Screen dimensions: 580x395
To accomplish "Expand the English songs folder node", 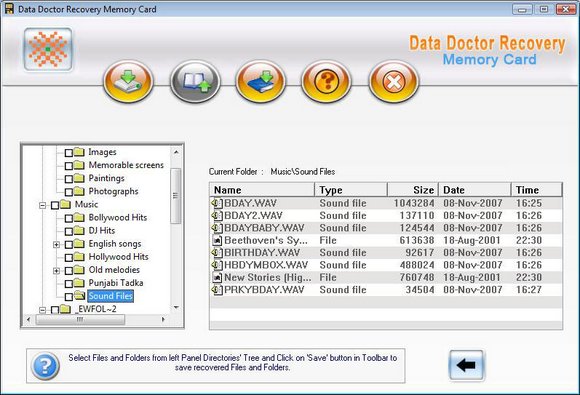I will pos(56,244).
